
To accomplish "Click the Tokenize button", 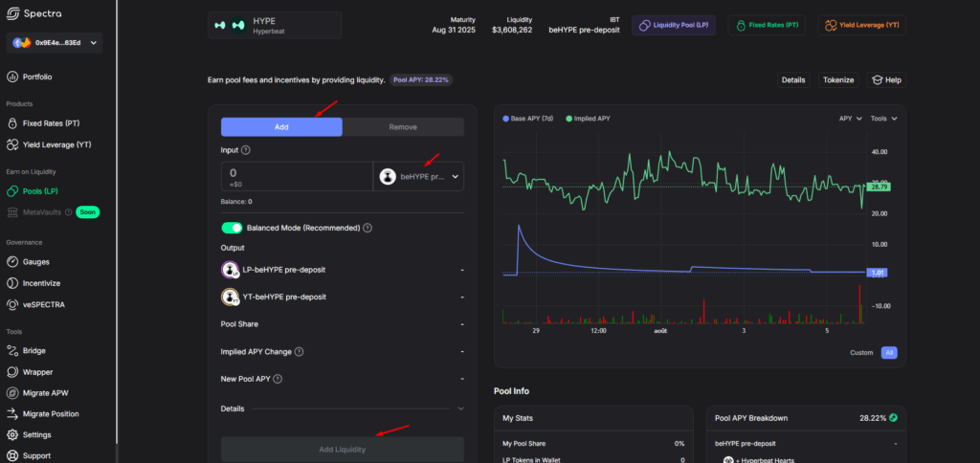I will click(838, 80).
